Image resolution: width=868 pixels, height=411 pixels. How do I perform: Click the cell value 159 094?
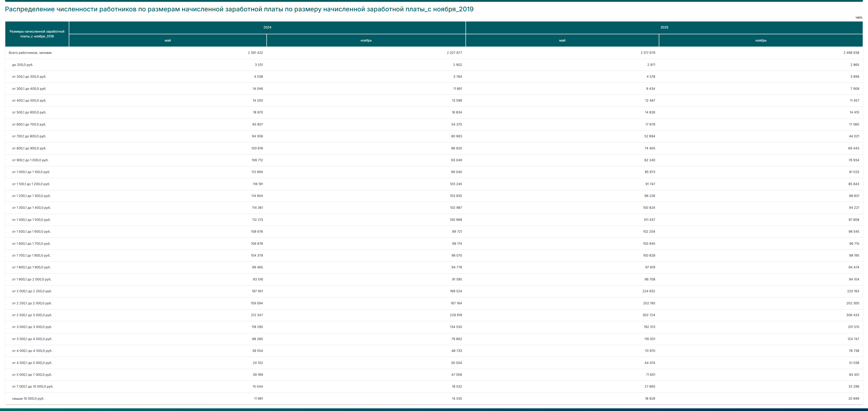tap(257, 303)
